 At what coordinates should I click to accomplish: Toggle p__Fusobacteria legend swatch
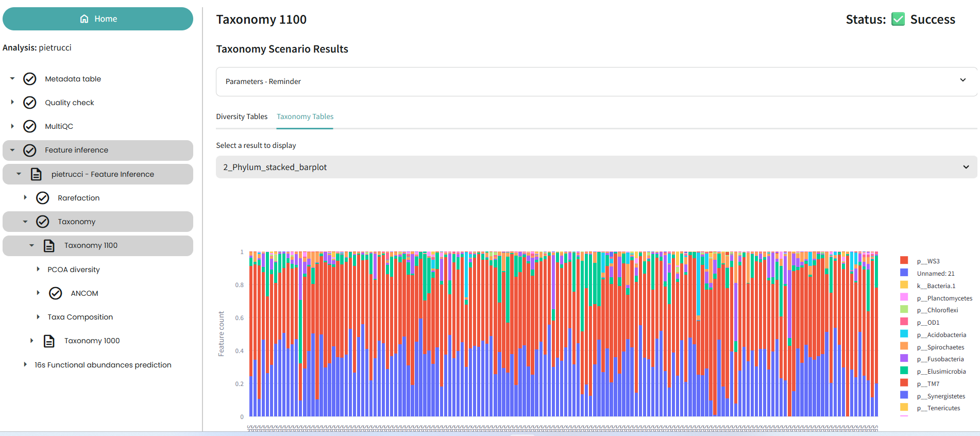click(x=904, y=358)
